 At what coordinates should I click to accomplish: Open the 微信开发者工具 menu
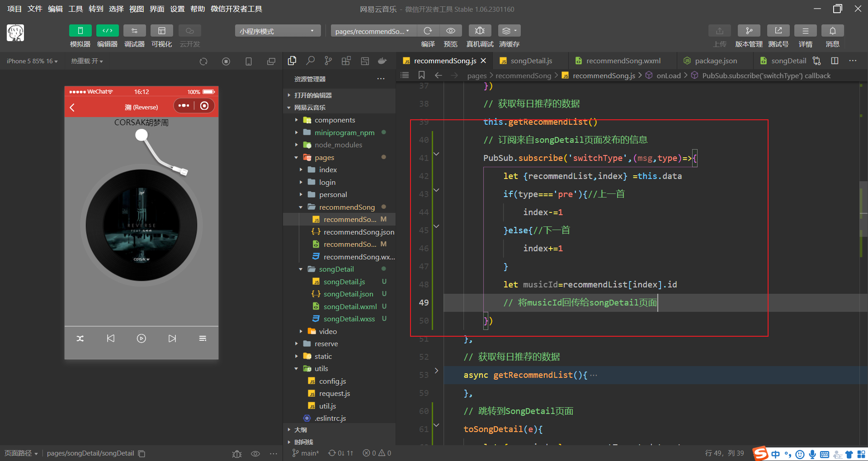click(x=236, y=9)
